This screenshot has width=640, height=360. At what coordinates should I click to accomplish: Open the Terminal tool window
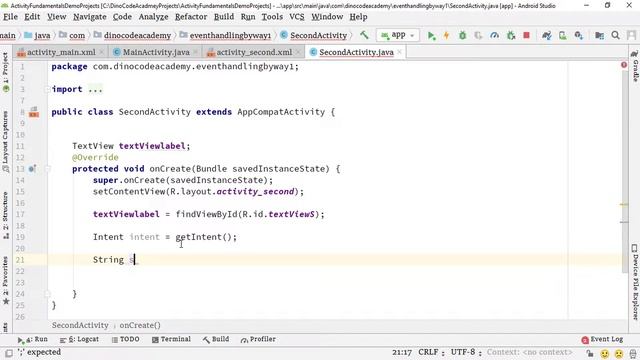point(171,339)
